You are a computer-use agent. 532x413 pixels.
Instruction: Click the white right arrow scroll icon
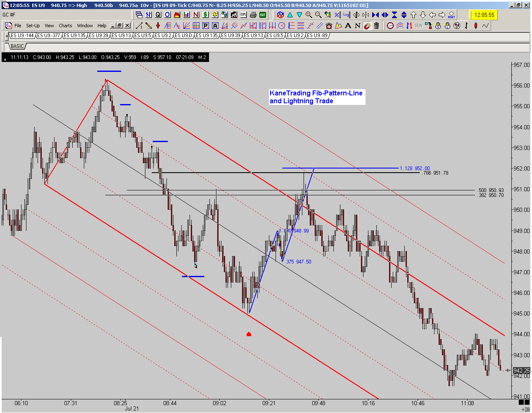tap(442, 15)
